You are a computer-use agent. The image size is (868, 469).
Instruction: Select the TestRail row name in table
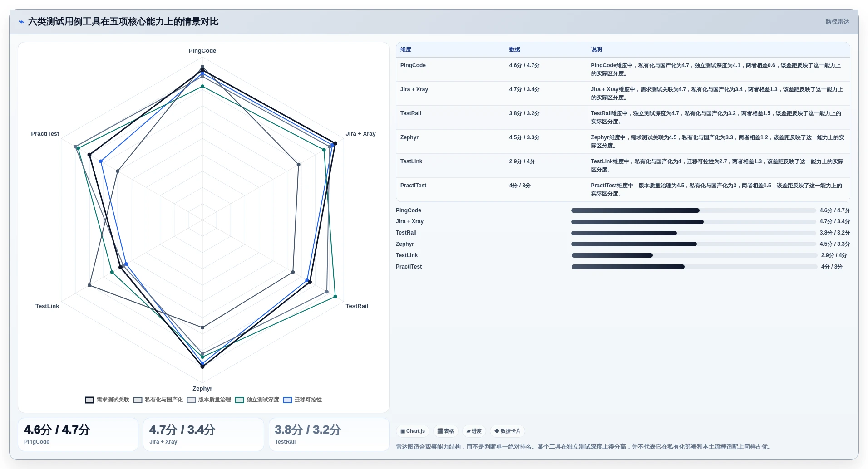tap(411, 113)
